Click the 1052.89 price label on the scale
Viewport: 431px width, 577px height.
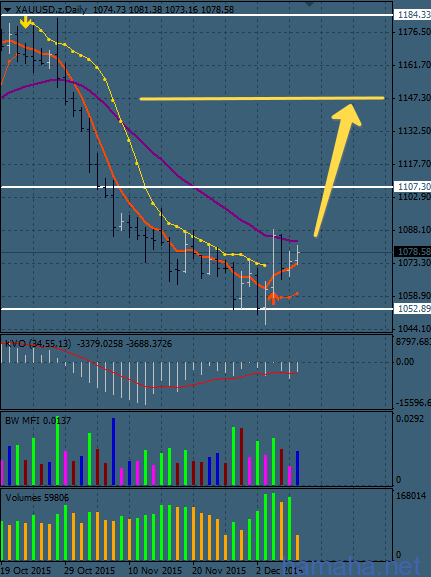(x=413, y=308)
